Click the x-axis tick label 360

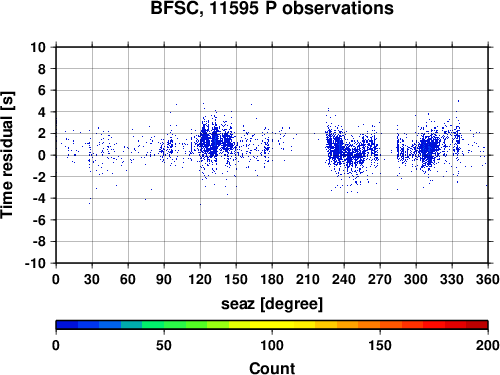[x=488, y=279]
